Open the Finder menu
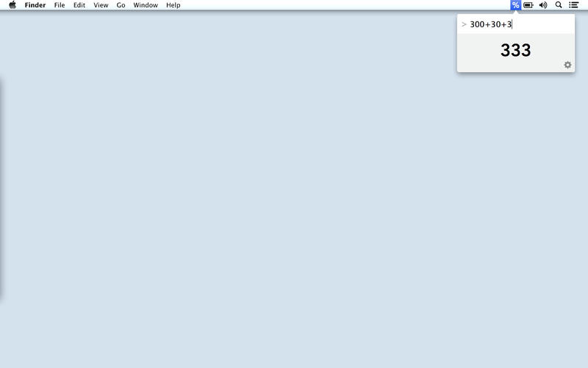Screen dimensions: 588x368 tap(35, 5)
